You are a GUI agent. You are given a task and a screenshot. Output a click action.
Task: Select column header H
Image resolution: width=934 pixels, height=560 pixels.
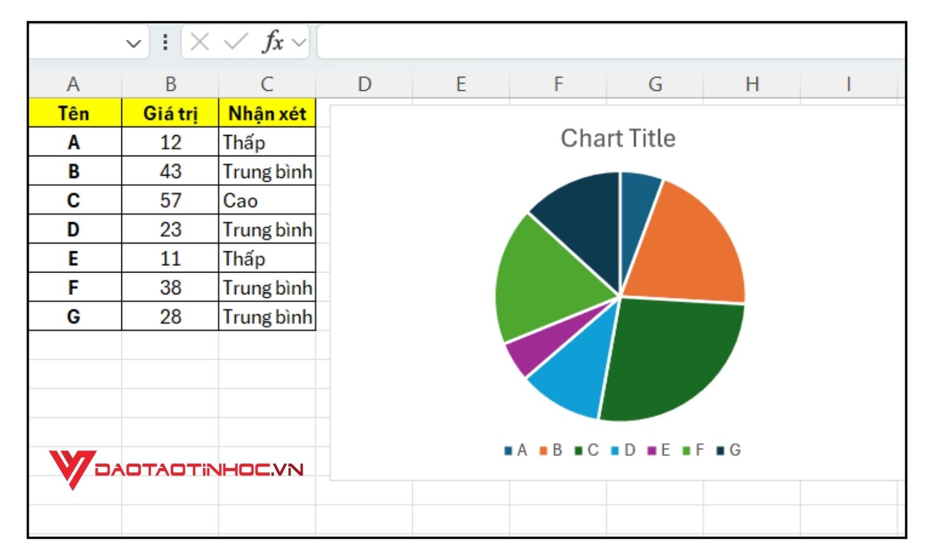coord(752,83)
